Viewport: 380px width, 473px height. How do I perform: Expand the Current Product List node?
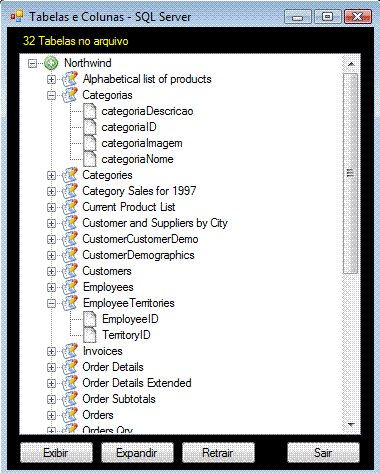pyautogui.click(x=51, y=207)
